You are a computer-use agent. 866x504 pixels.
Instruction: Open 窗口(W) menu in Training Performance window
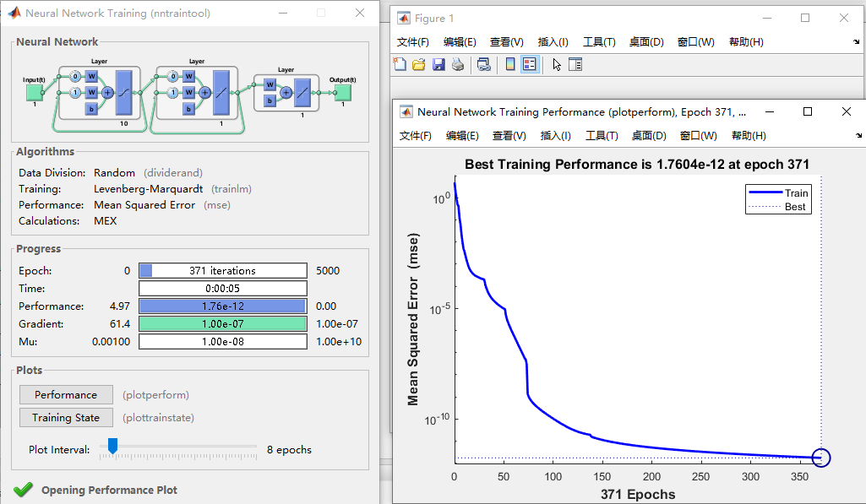tap(698, 135)
